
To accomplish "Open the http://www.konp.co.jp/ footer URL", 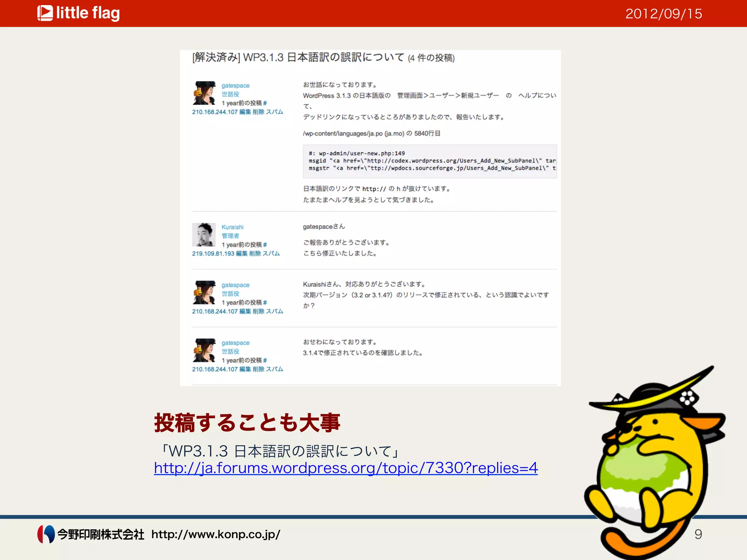I will pyautogui.click(x=216, y=534).
